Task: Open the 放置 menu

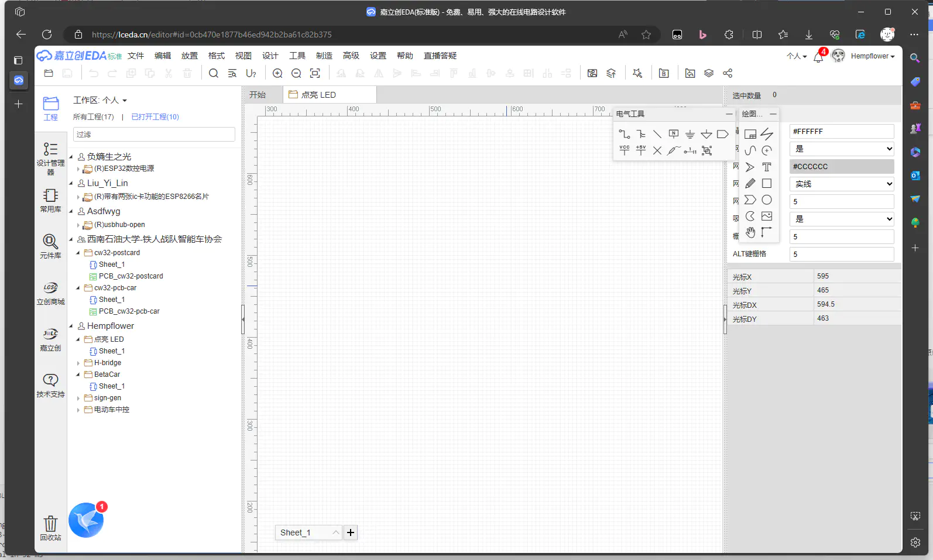Action: 189,56
